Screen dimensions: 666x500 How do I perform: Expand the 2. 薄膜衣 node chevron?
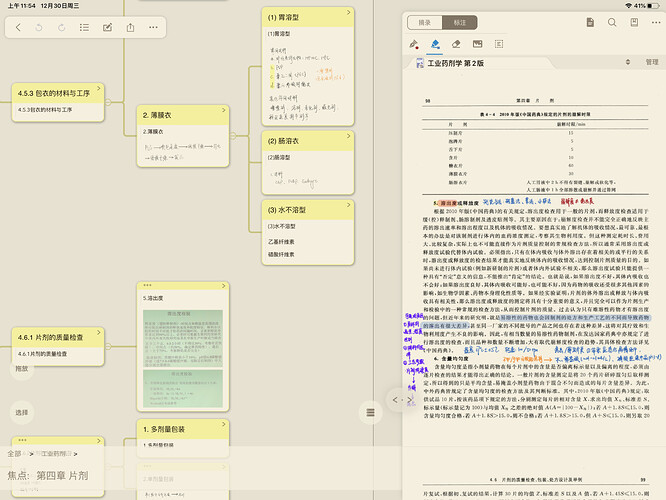224,110
